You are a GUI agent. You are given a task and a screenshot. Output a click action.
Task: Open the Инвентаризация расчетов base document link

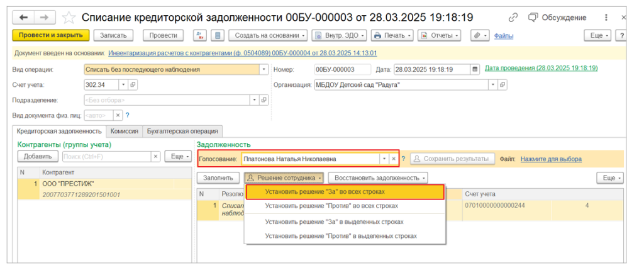point(242,53)
